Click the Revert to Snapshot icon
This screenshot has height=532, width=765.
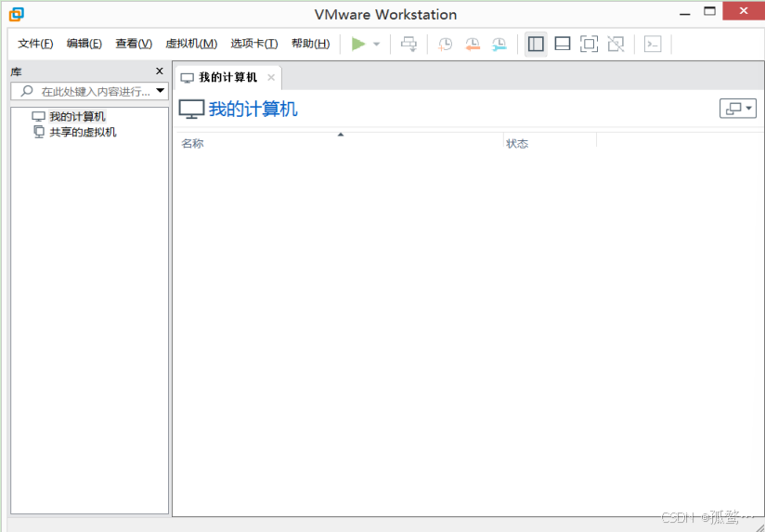click(473, 44)
